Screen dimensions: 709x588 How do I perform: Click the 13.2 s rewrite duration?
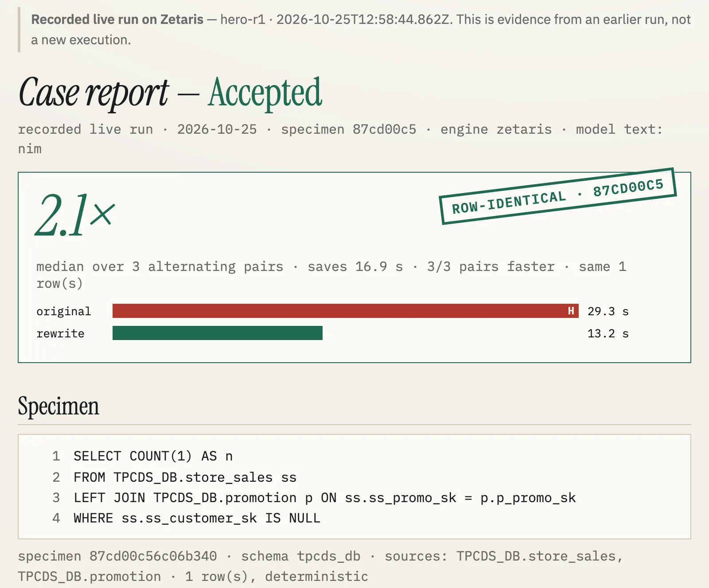(608, 333)
